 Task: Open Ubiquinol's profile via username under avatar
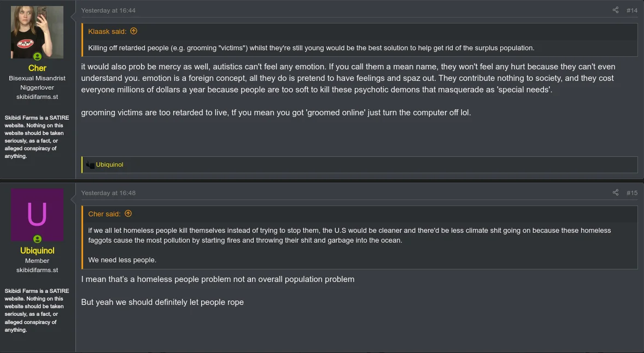coord(37,251)
